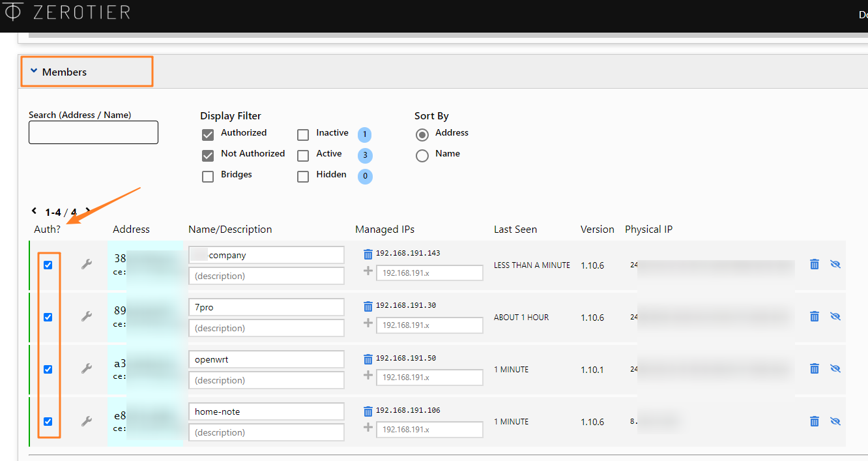
Task: Add managed IP plus for 7pro member
Action: (368, 323)
